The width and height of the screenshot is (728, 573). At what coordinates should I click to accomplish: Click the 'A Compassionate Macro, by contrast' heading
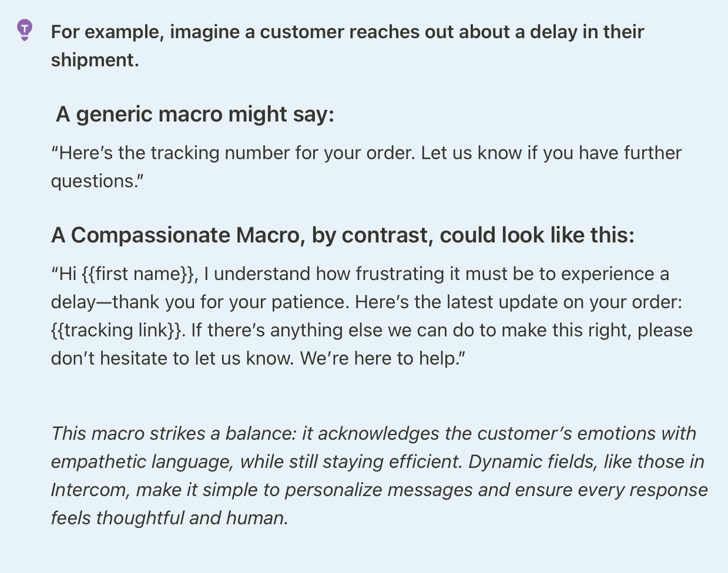[x=343, y=235]
